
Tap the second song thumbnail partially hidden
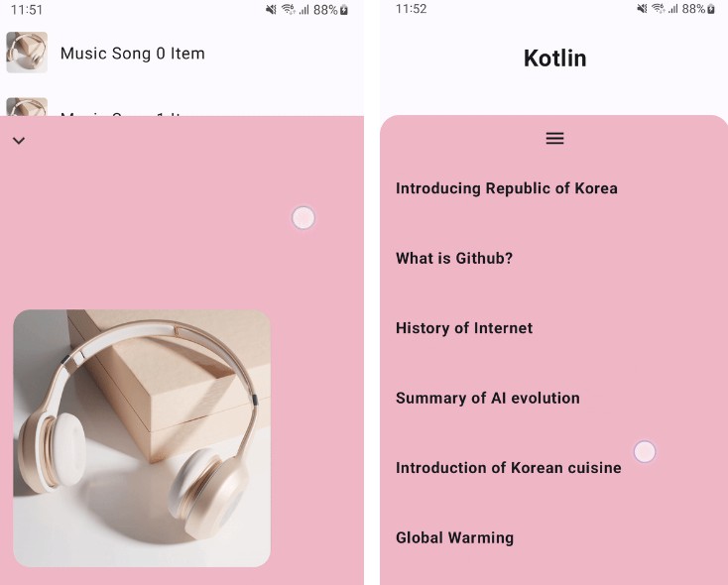(27, 107)
